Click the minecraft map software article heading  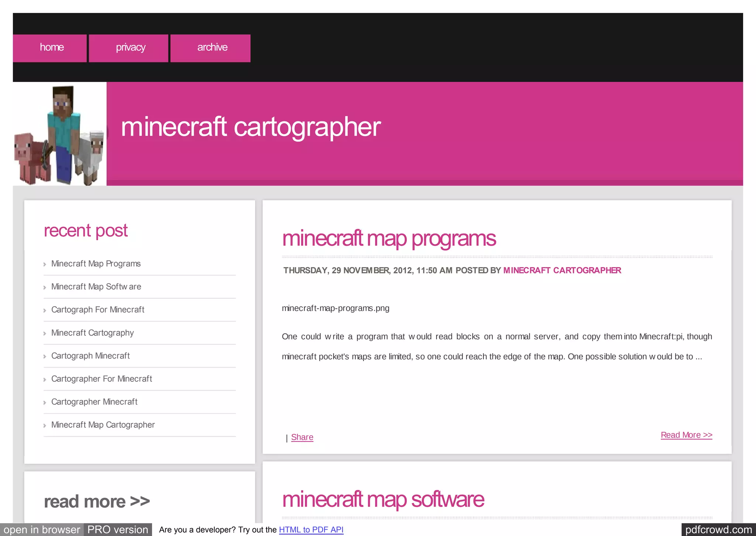click(x=383, y=499)
